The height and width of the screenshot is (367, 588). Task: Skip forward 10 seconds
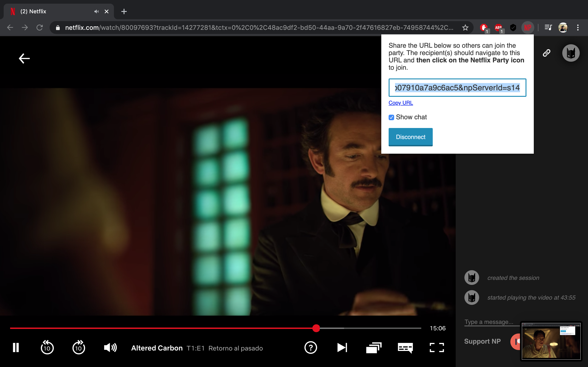pos(79,348)
